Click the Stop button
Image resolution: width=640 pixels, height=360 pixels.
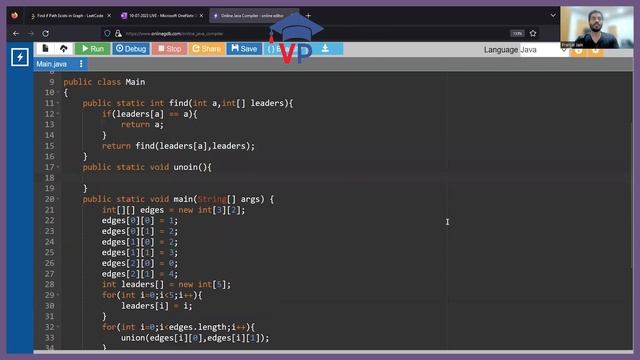coord(169,49)
